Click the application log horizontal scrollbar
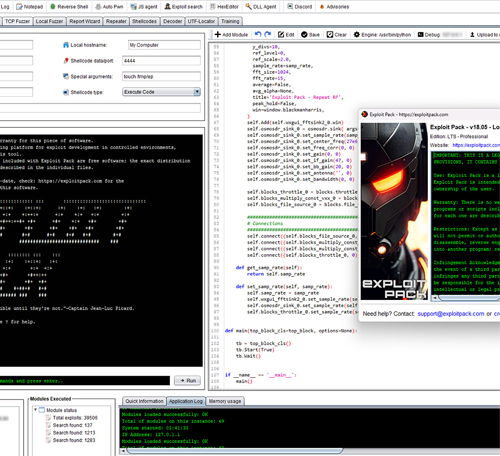Viewport: 500px width, 456px height. coord(235,451)
